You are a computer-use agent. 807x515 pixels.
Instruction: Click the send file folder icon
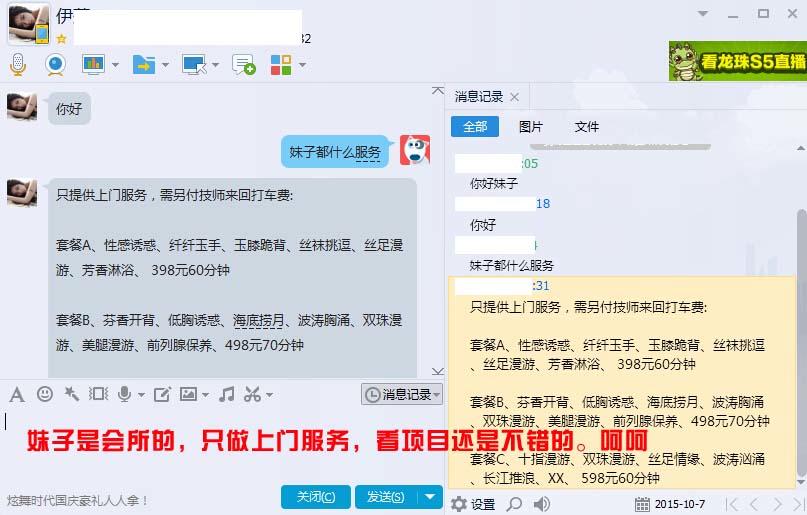(144, 65)
